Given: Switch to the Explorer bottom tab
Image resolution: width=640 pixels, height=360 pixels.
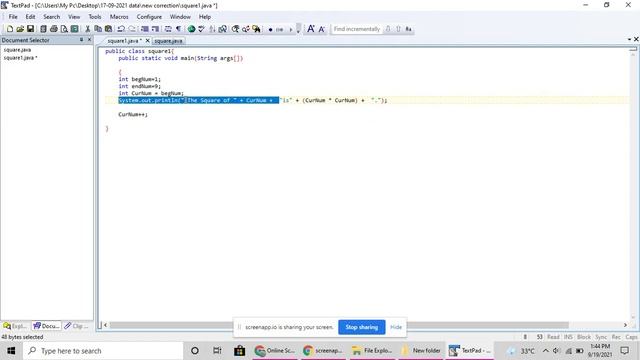Looking at the screenshot, I should pos(15,326).
